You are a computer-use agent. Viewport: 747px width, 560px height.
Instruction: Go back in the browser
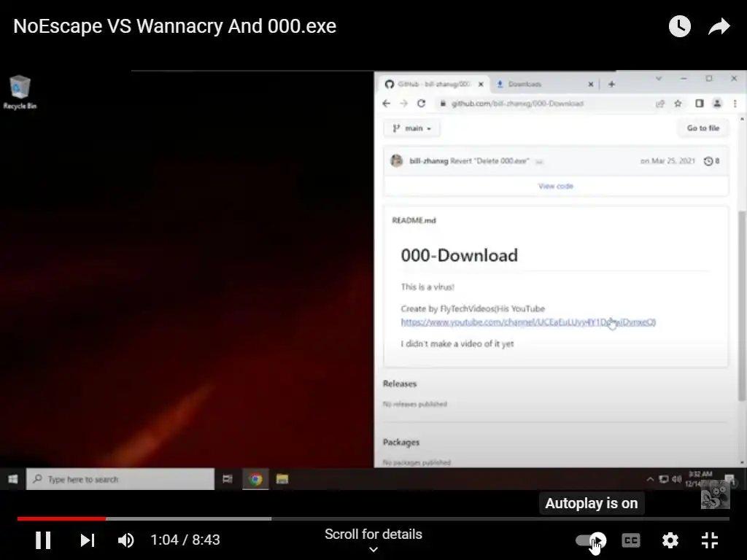(x=387, y=104)
